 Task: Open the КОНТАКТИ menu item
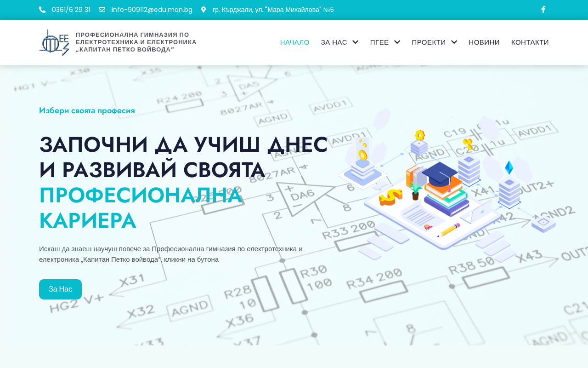click(530, 42)
